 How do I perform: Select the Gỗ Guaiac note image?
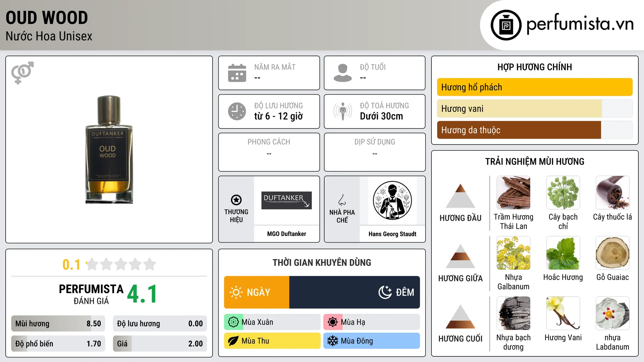tap(613, 253)
